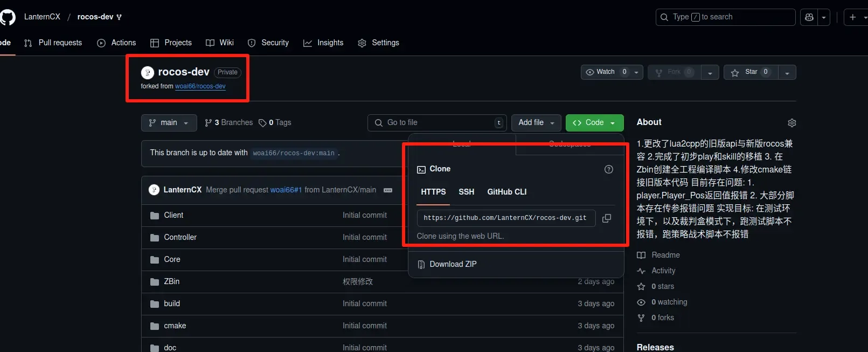
Task: Open the Settings tab
Action: 378,43
